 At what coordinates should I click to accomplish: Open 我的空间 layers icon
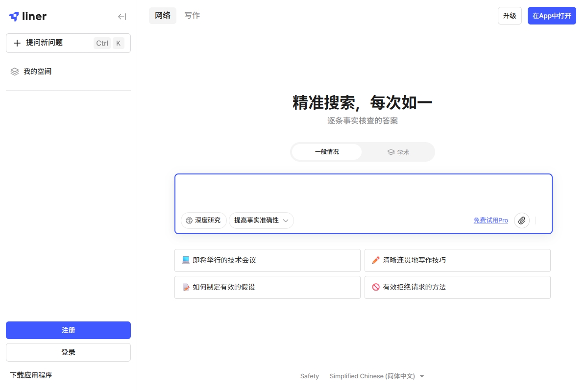(15, 72)
